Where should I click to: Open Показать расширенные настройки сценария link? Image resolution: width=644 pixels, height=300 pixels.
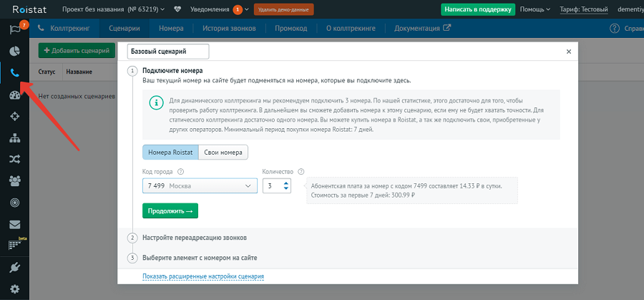[x=203, y=276]
